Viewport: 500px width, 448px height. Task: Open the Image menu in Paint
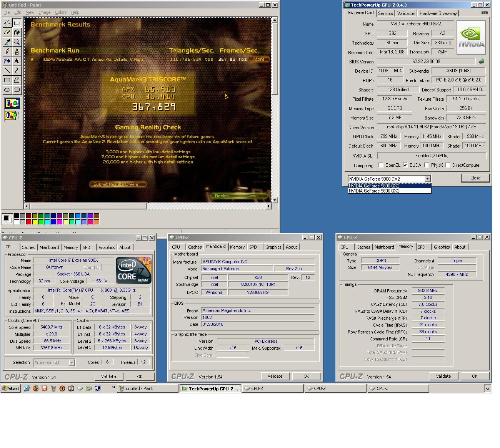coord(45,12)
